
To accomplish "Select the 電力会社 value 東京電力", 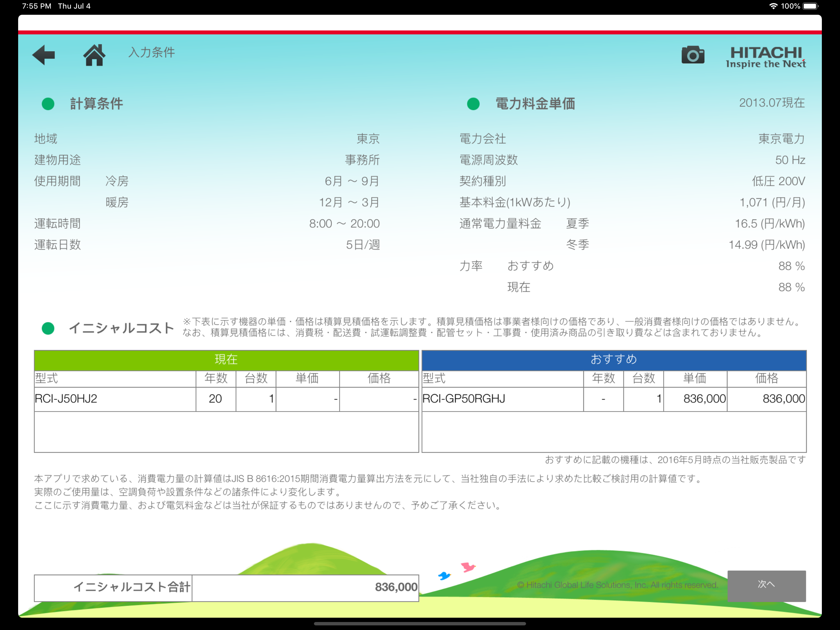I will 782,139.
